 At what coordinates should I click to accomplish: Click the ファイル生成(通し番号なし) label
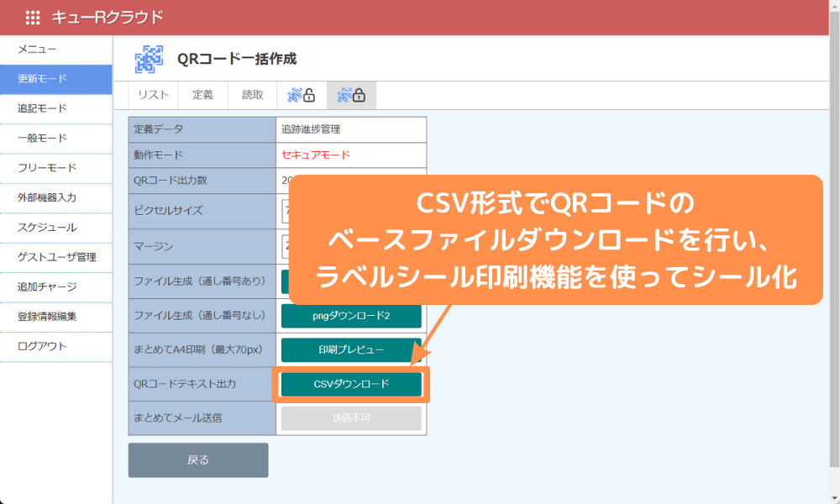point(202,316)
